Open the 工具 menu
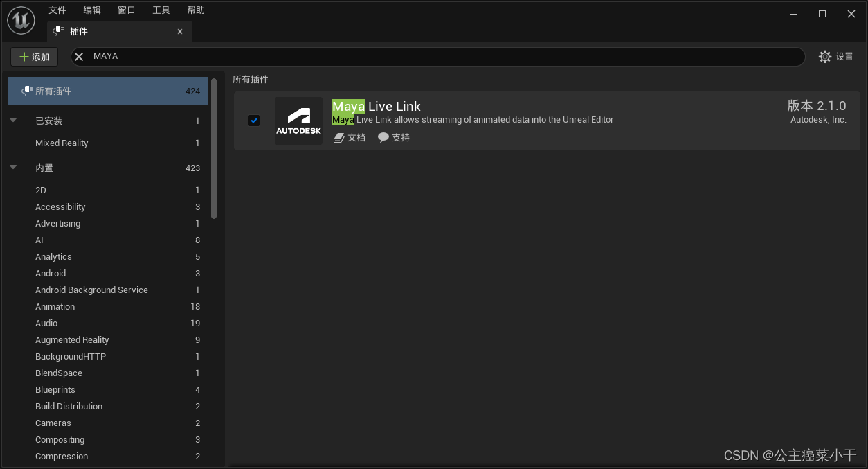The image size is (868, 469). (x=161, y=10)
